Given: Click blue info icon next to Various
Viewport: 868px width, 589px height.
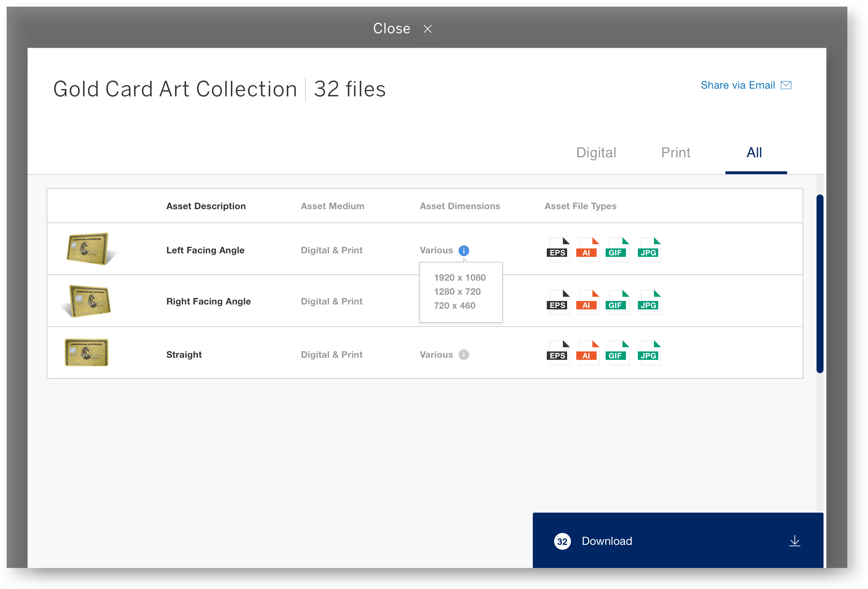Looking at the screenshot, I should (463, 250).
